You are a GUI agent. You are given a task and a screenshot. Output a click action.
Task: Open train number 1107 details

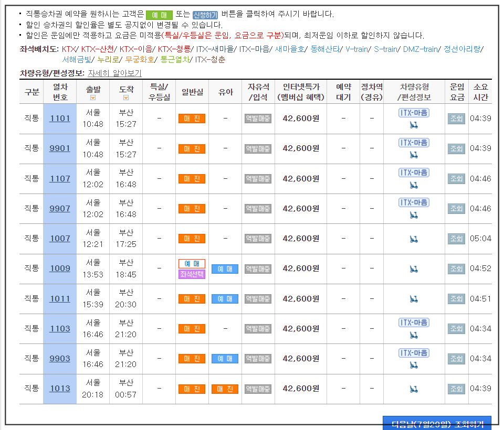(60, 178)
